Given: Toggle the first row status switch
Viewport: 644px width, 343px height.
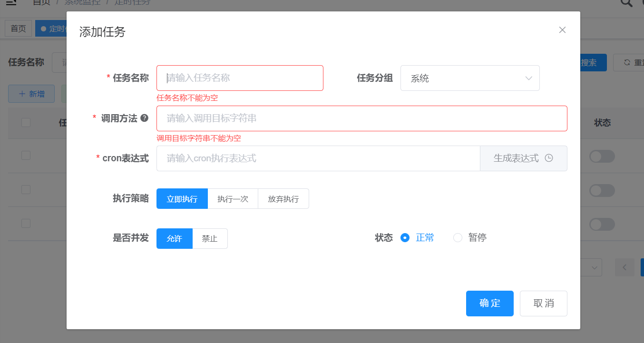Looking at the screenshot, I should pyautogui.click(x=602, y=157).
